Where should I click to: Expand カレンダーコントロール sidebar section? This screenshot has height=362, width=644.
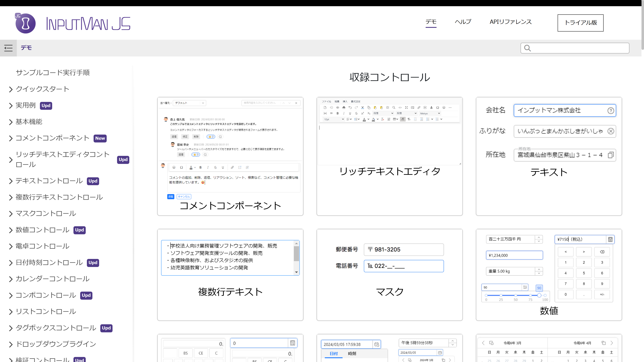point(11,279)
